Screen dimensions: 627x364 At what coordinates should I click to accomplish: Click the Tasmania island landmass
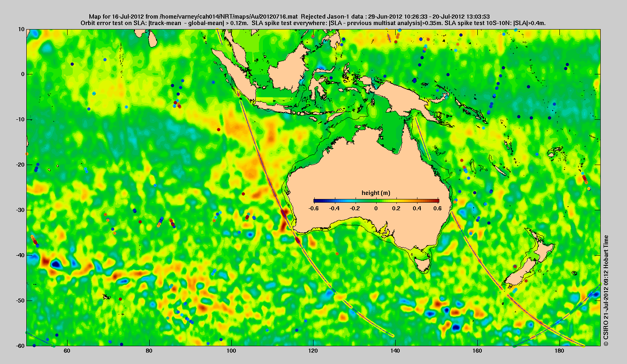[x=423, y=265]
